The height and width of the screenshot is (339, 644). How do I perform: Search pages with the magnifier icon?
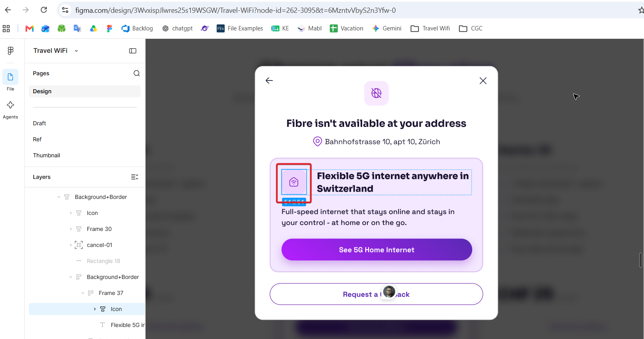[x=137, y=73]
